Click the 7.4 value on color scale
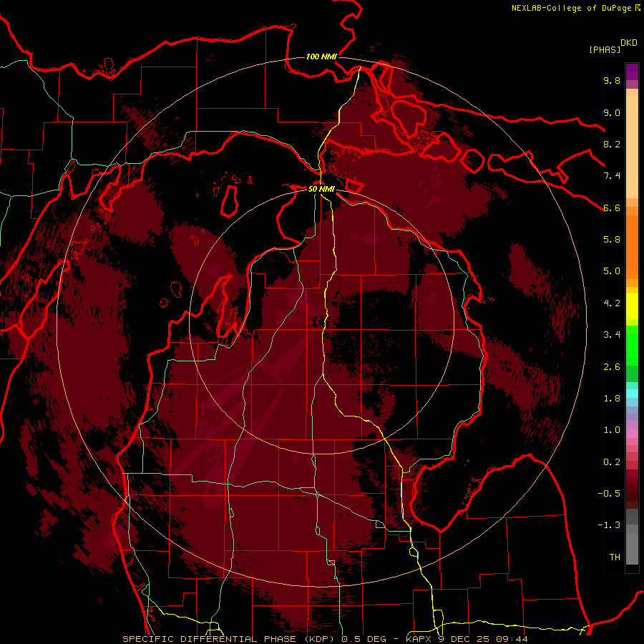 coord(612,176)
